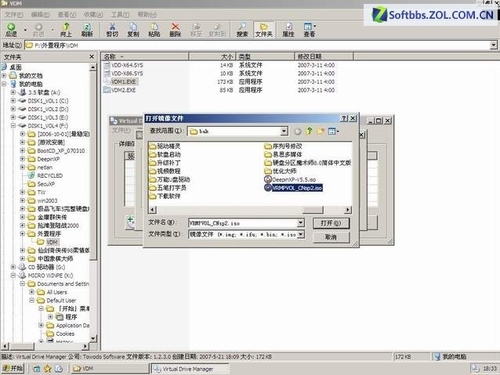Select the VDD-X64.SYS file
Image resolution: width=500 pixels, height=375 pixels.
127,65
